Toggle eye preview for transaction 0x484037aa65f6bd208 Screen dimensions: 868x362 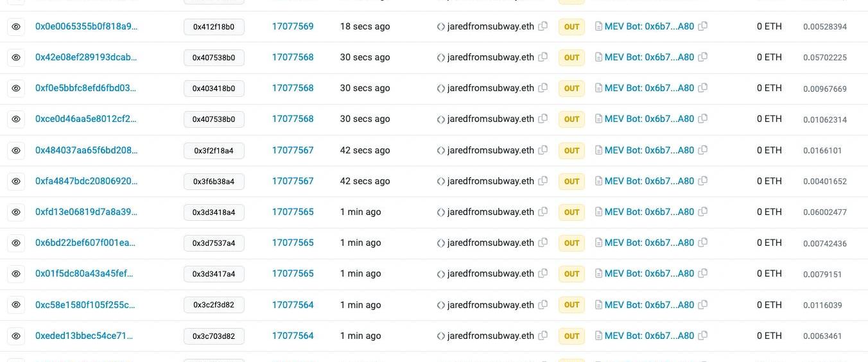(16, 150)
